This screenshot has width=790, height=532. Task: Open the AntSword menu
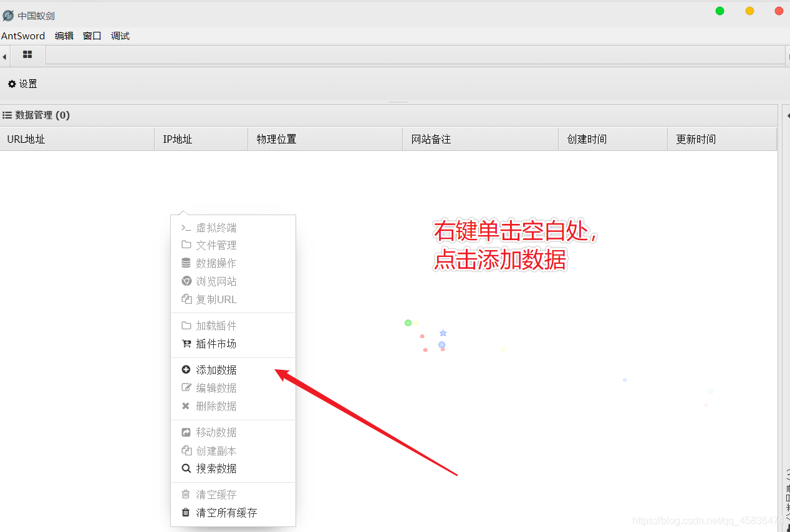(23, 36)
